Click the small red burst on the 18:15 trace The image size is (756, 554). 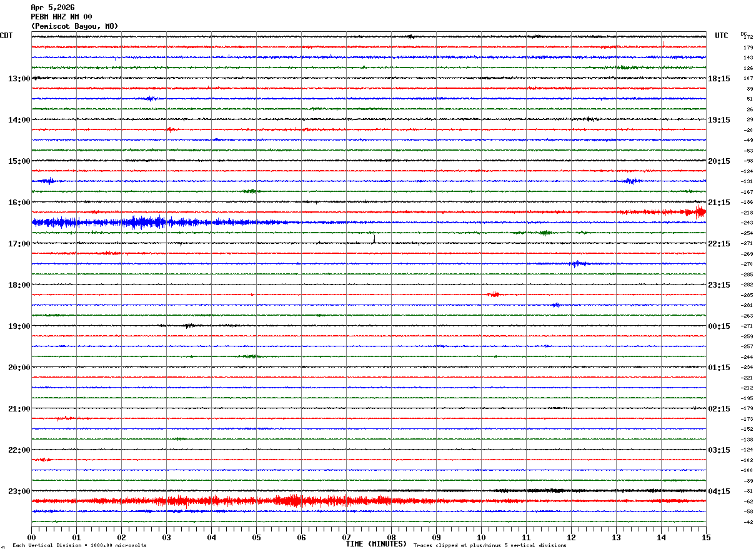[x=494, y=294]
